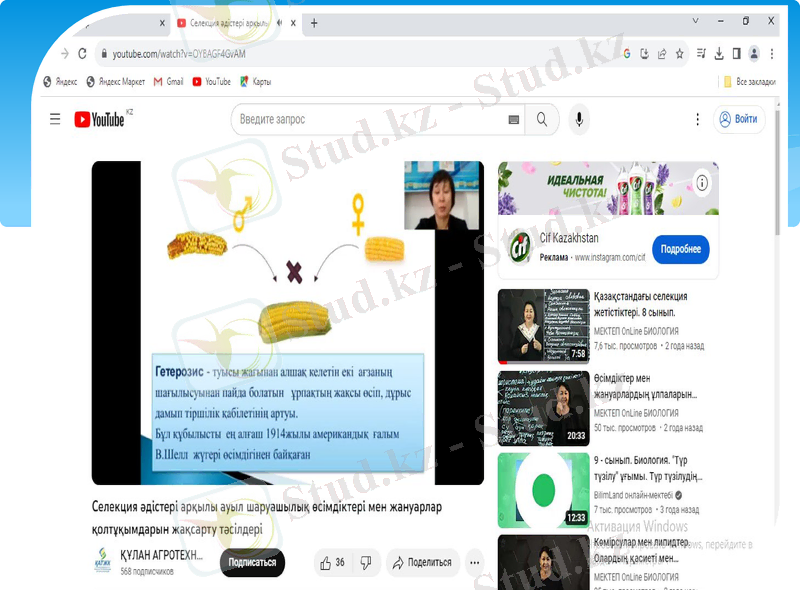Click the Подробнее button on the Cif ad

point(680,249)
